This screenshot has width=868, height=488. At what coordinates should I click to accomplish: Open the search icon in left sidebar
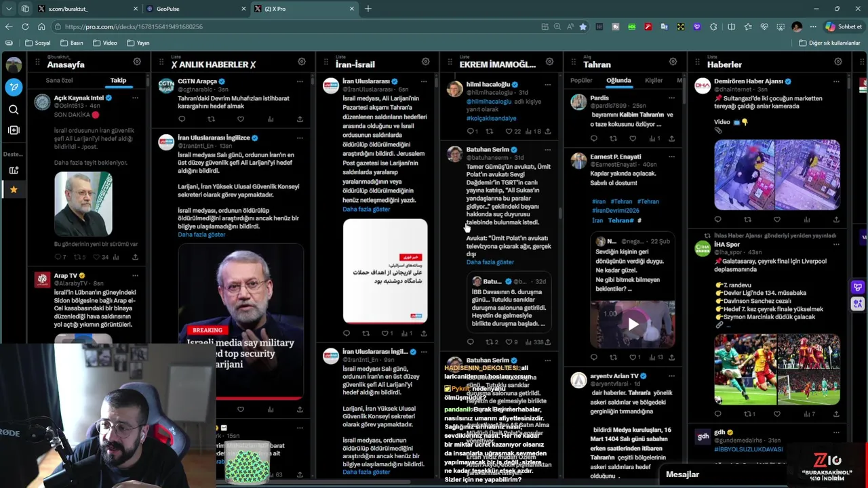click(14, 109)
